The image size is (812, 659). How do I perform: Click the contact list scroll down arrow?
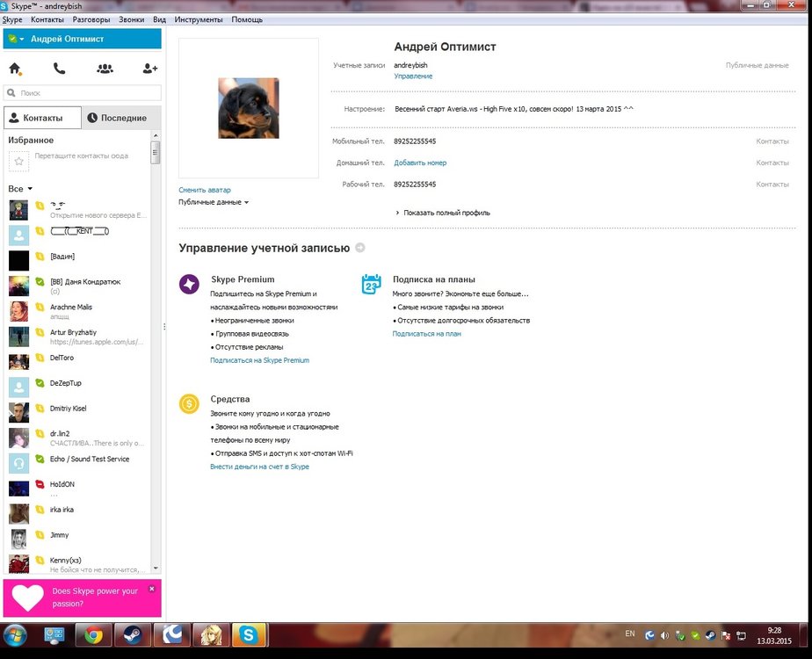point(156,568)
